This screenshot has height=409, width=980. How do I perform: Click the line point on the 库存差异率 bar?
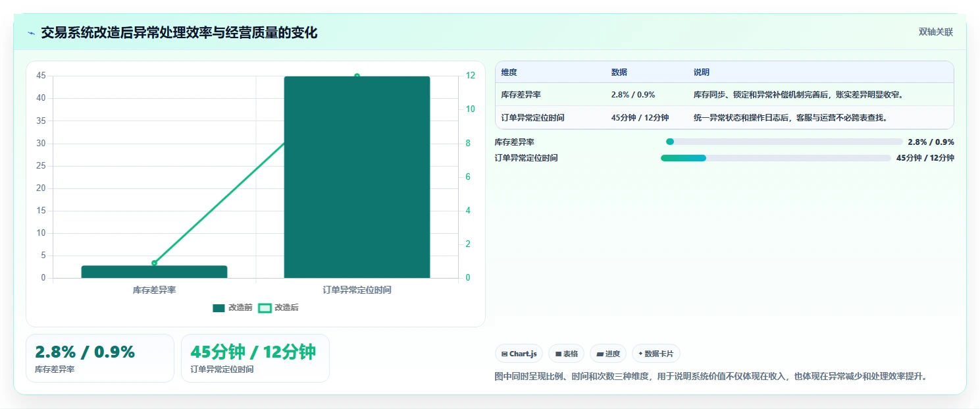[x=154, y=263]
